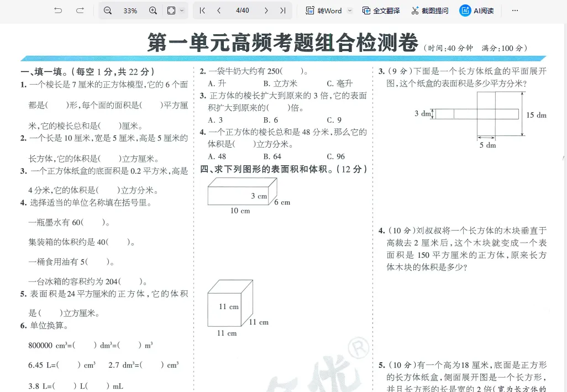Screen dimensions: 567x392
Task: Jump to the last page
Action: 283,11
